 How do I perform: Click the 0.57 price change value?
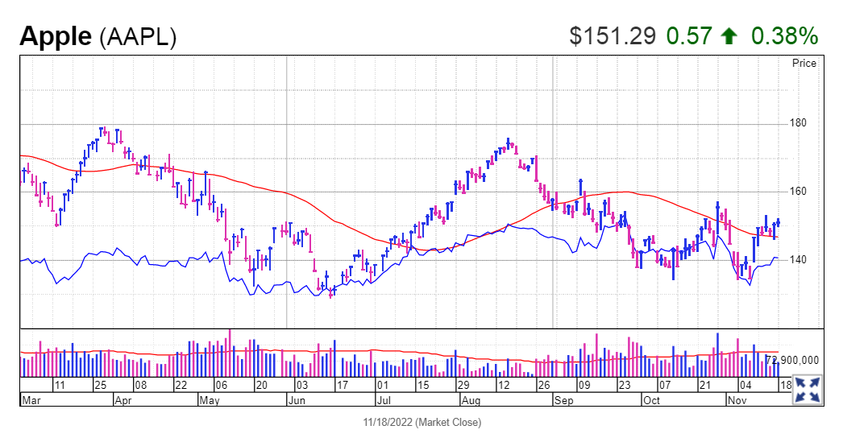(x=688, y=36)
